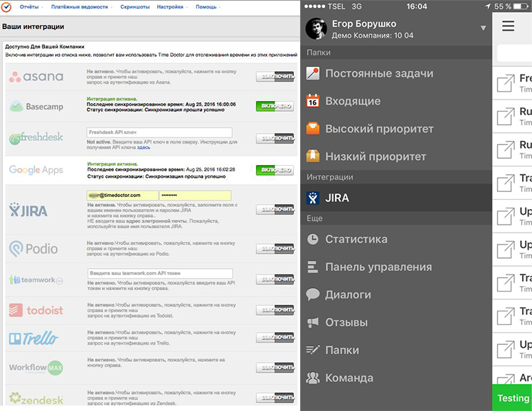Viewport: 532px width, 411px height.
Task: Click the JIRA password field
Action: 196,196
